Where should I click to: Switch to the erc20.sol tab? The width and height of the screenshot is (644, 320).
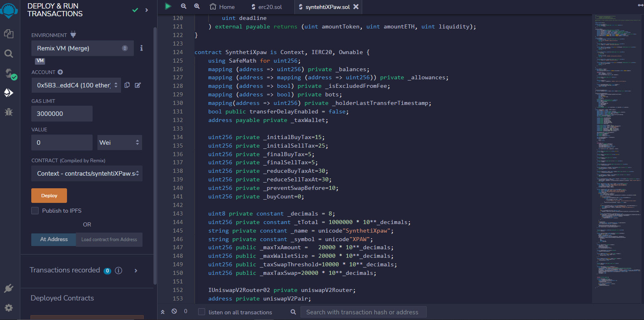click(266, 7)
